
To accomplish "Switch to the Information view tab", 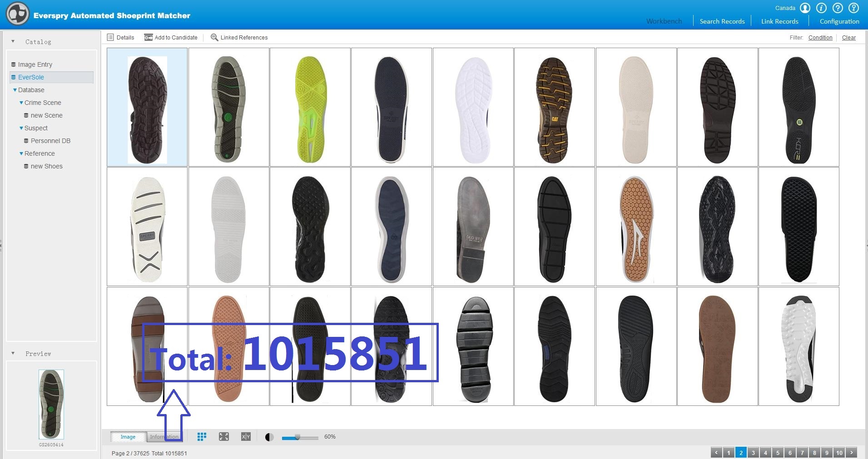I will click(164, 437).
